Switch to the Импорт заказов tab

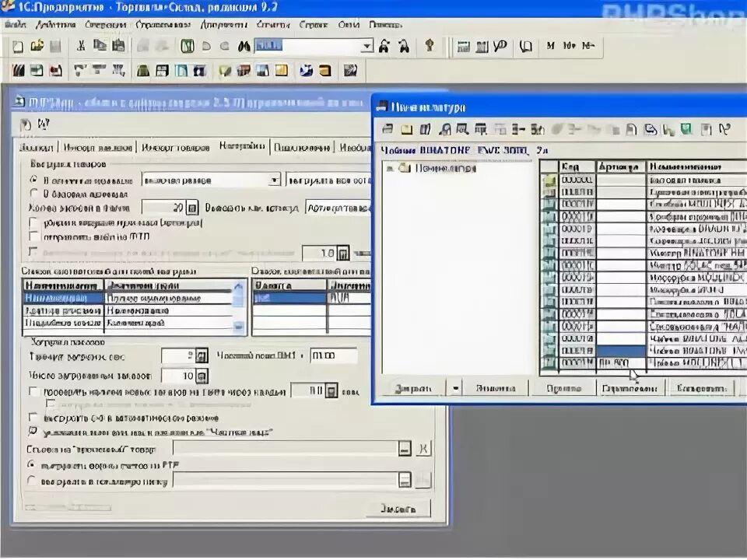[97, 148]
